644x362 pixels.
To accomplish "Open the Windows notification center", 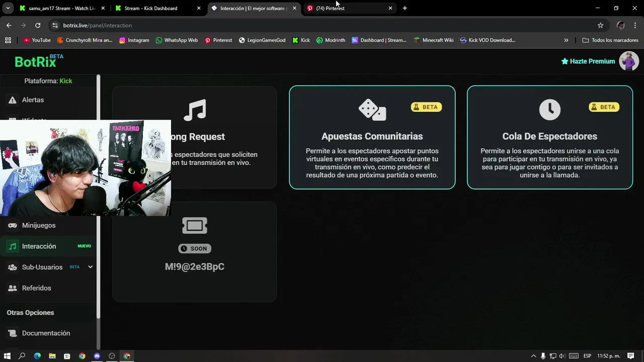I will [x=630, y=356].
